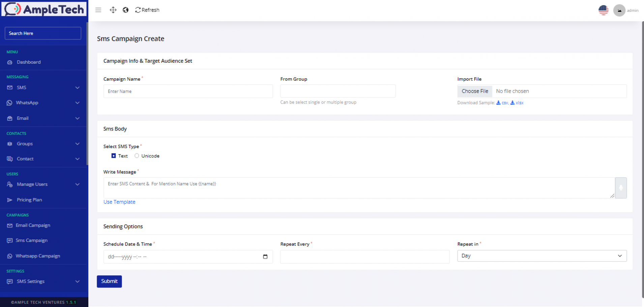Open Dashboard from the sidebar
Screen dimensions: 644x307
point(29,62)
